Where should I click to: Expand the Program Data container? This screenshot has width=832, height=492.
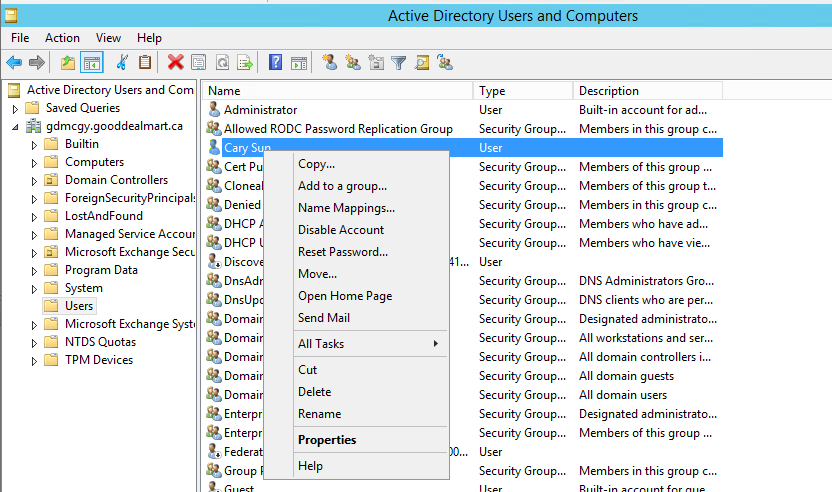(34, 271)
